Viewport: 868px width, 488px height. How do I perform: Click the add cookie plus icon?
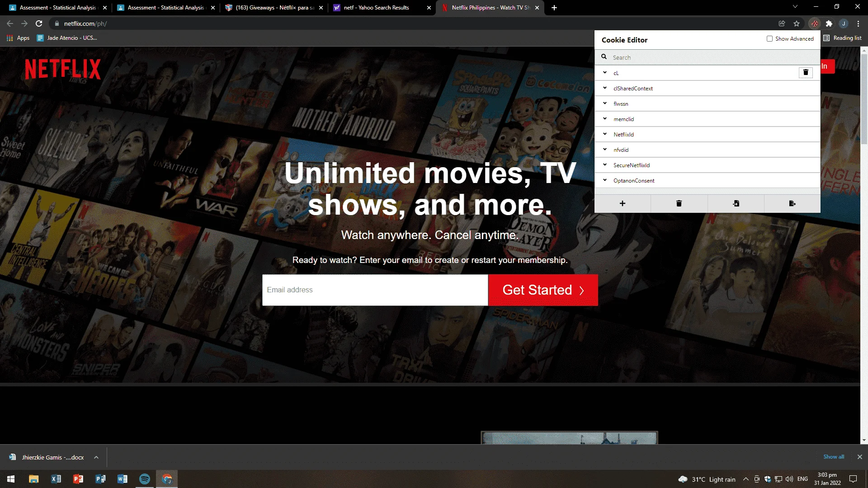coord(623,203)
